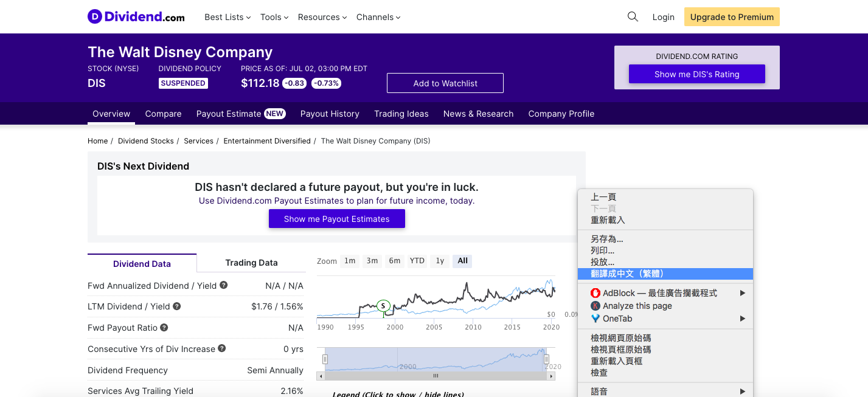Image resolution: width=868 pixels, height=397 pixels.
Task: Click info icon next to Fwd Payout Ratio
Action: [x=164, y=328]
